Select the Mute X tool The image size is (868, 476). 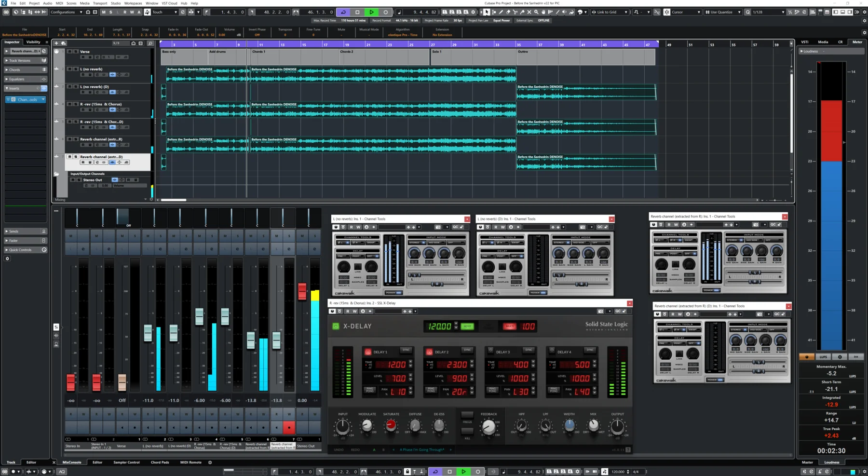(x=529, y=12)
